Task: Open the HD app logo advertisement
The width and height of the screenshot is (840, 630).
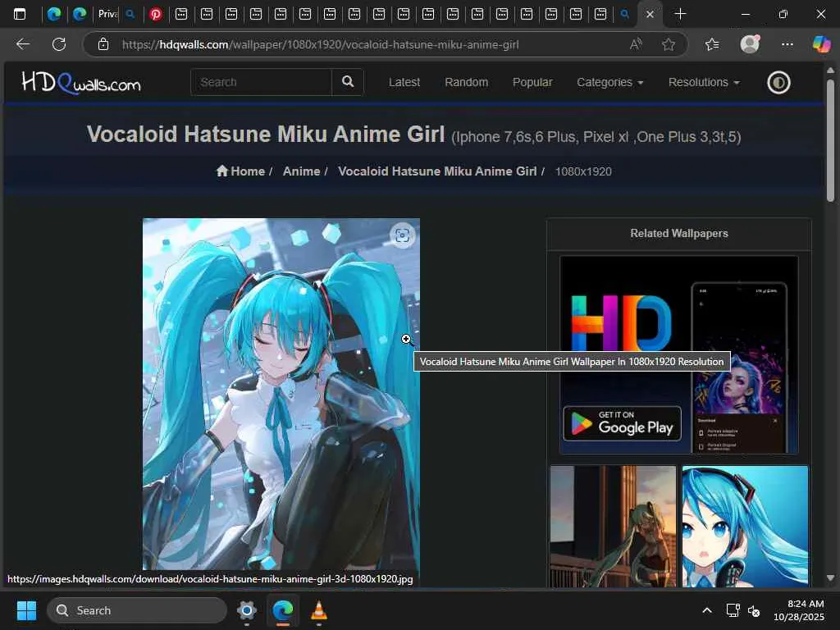Action: click(622, 323)
